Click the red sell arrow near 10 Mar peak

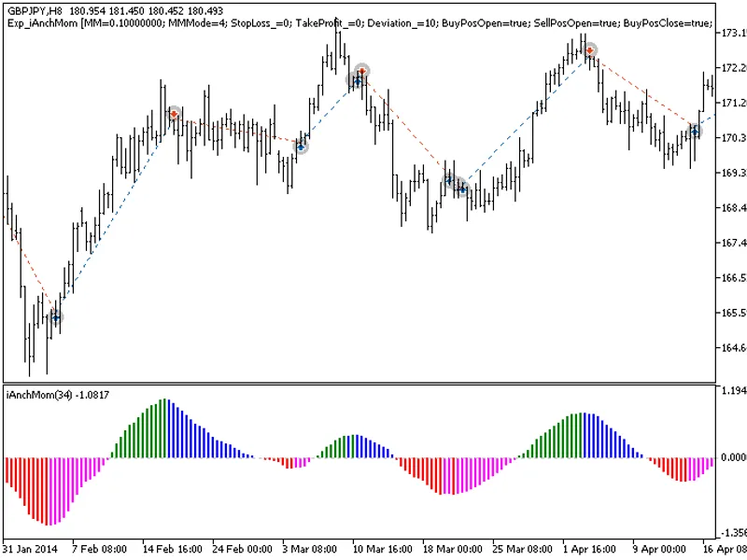tap(362, 72)
